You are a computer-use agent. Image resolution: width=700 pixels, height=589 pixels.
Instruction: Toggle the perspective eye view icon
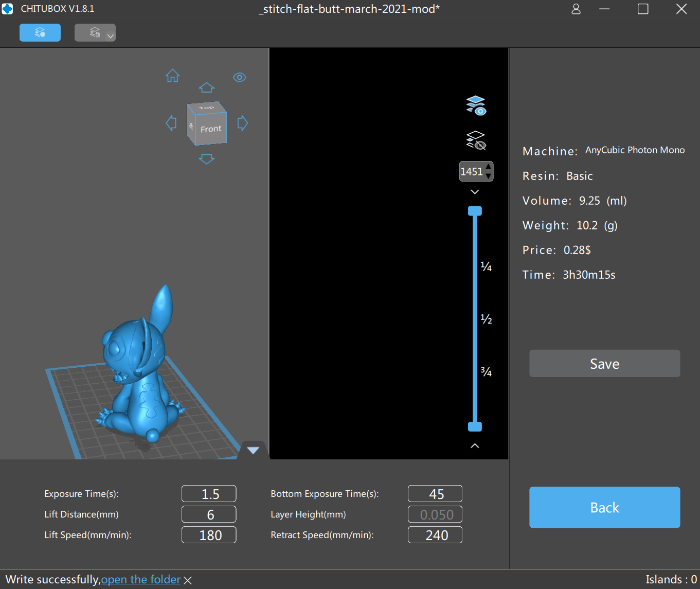239,77
